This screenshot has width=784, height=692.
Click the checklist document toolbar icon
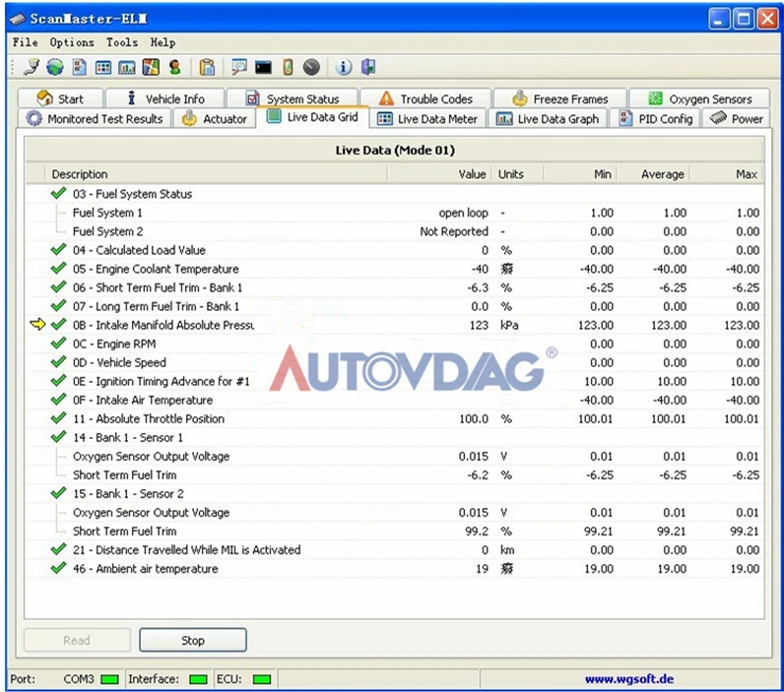[x=79, y=67]
